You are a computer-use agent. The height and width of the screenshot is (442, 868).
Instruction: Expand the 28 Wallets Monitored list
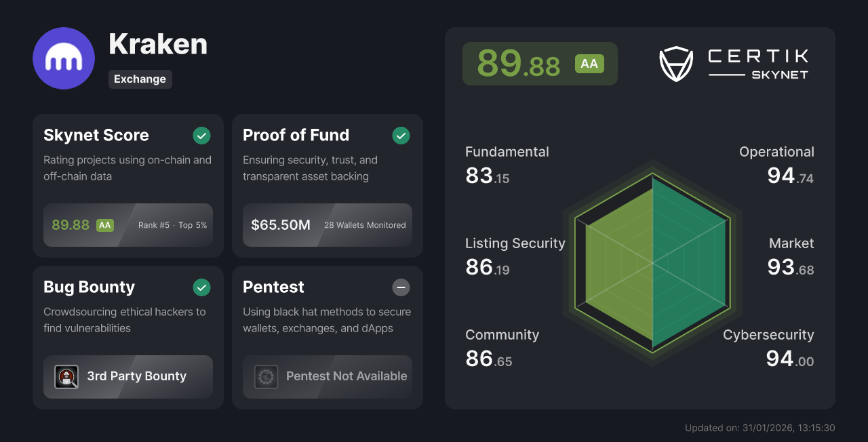point(365,224)
